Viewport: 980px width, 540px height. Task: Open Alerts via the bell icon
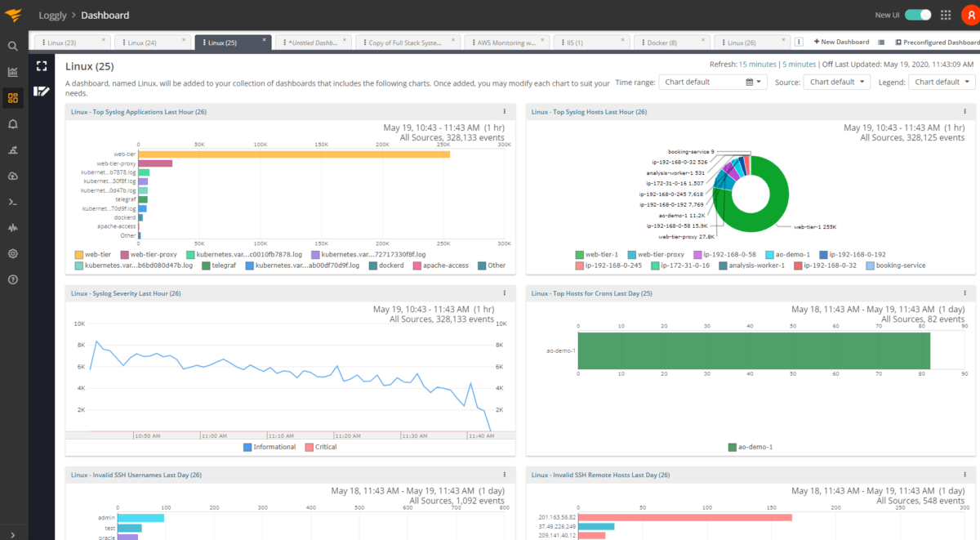click(12, 123)
